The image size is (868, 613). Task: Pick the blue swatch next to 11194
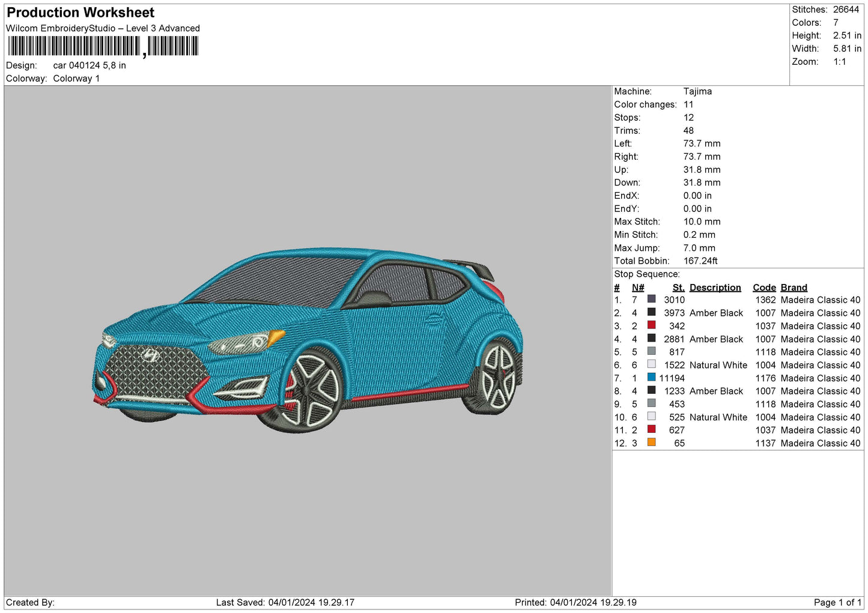point(651,378)
